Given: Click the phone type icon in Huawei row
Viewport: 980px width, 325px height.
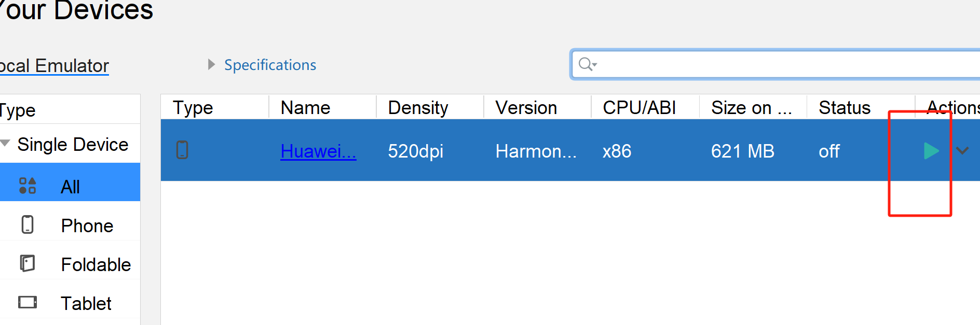Looking at the screenshot, I should click(x=182, y=150).
